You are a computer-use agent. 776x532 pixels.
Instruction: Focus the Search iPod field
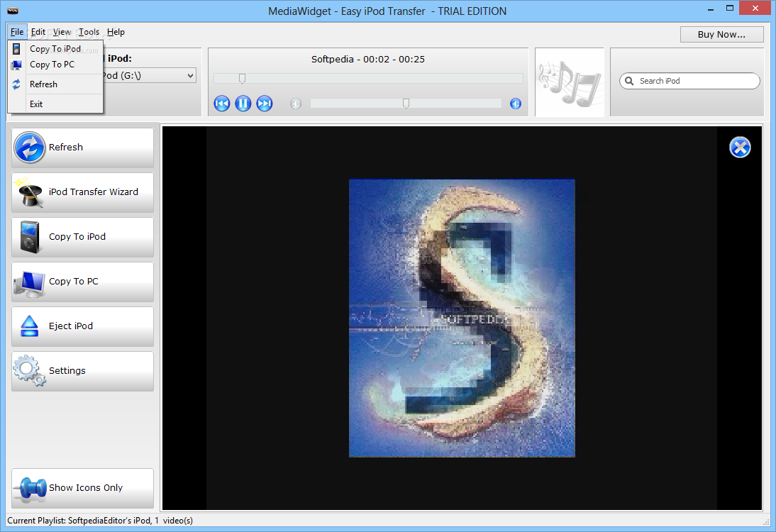[x=690, y=81]
